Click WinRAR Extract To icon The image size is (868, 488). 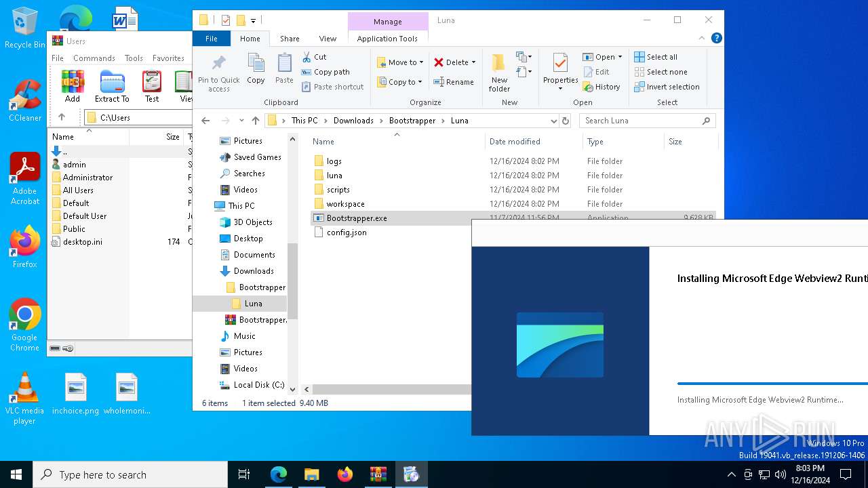pos(112,87)
